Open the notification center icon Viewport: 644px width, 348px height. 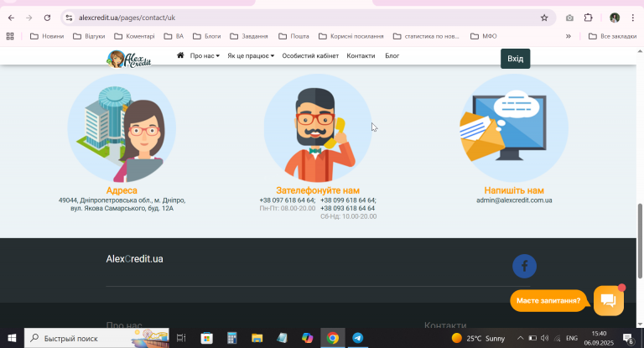627,338
